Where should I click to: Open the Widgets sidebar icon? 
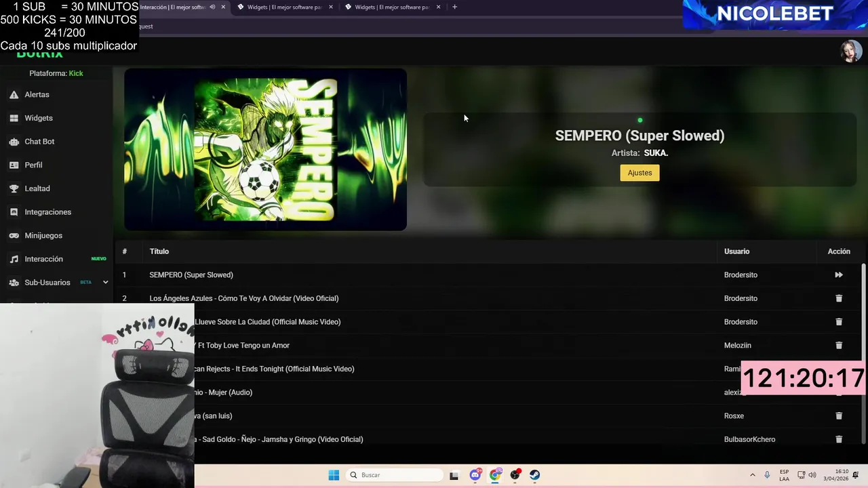pyautogui.click(x=14, y=118)
